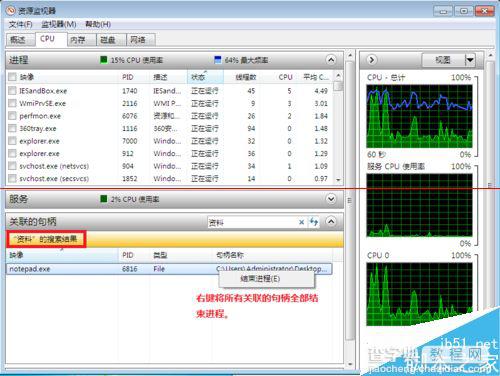Click green CPU usage indicator in 服务 header
The width and height of the screenshot is (500, 376).
[104, 199]
